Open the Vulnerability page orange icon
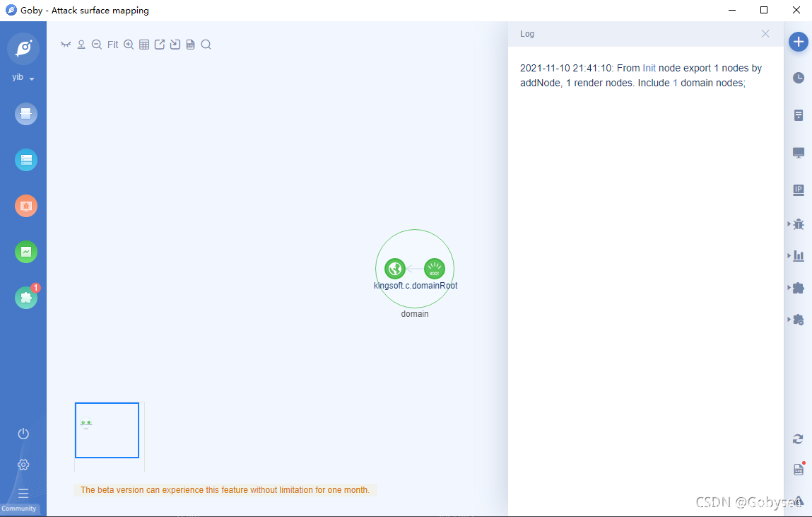 coord(26,206)
